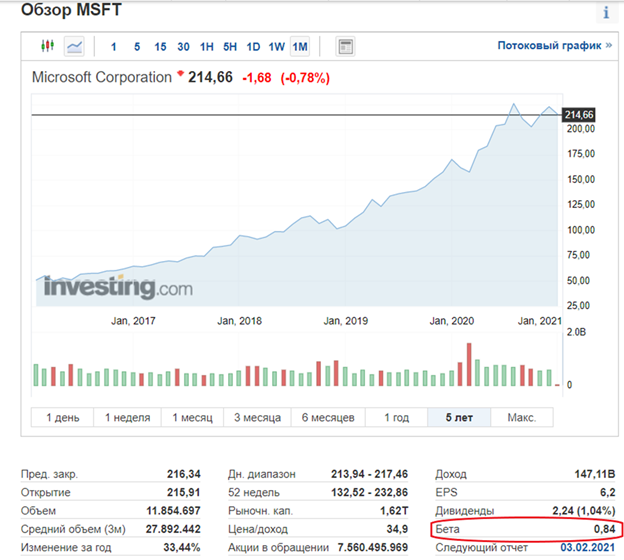
Task: Open next report date 03.02.2021
Action: (587, 547)
